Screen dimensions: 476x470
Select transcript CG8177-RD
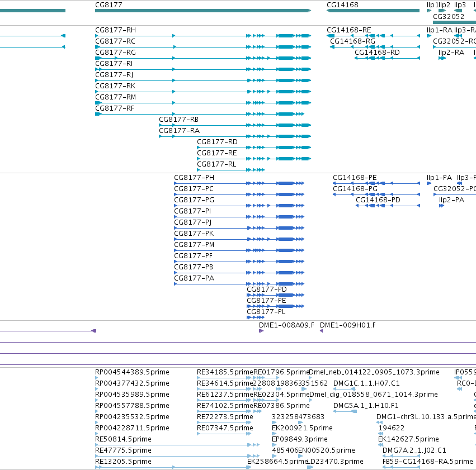pyautogui.click(x=217, y=142)
